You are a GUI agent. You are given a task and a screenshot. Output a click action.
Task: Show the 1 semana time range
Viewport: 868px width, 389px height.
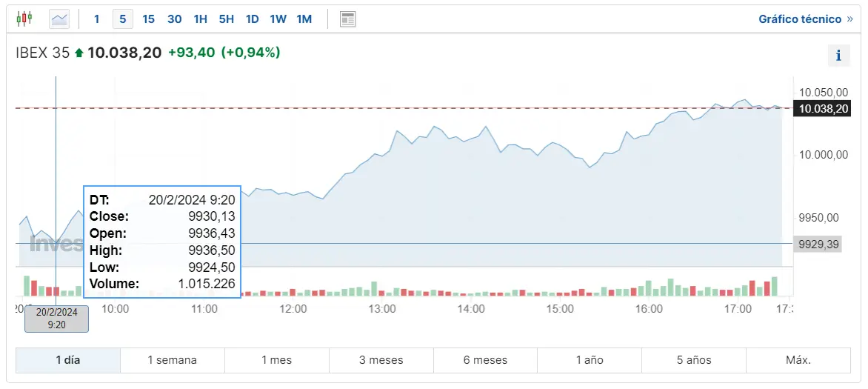click(x=172, y=360)
